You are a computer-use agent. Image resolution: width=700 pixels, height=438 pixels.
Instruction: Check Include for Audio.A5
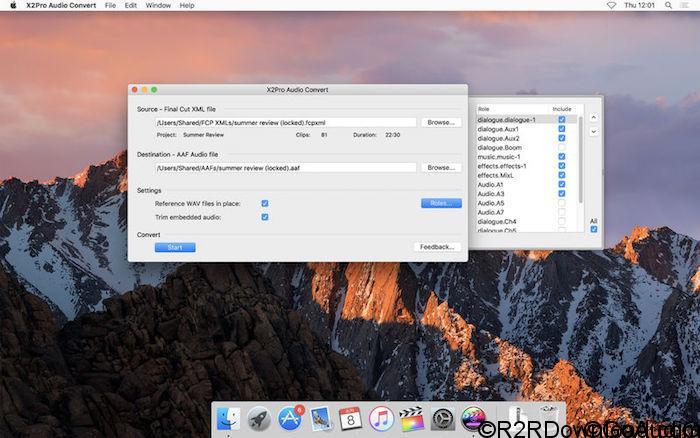562,203
